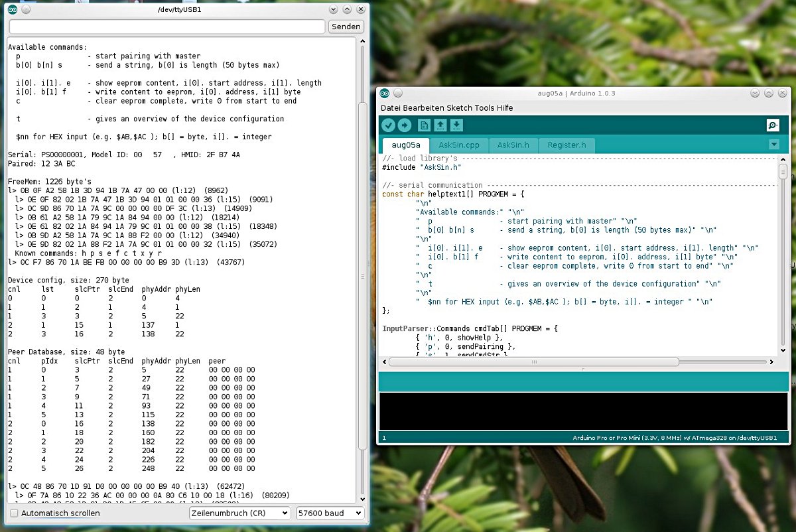Open the Hilfe menu

pos(505,108)
